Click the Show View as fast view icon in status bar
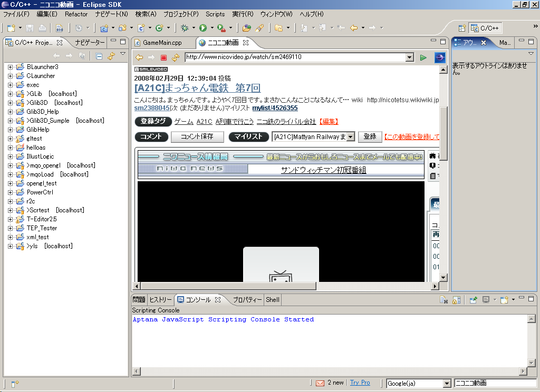The height and width of the screenshot is (392, 540). click(x=15, y=384)
